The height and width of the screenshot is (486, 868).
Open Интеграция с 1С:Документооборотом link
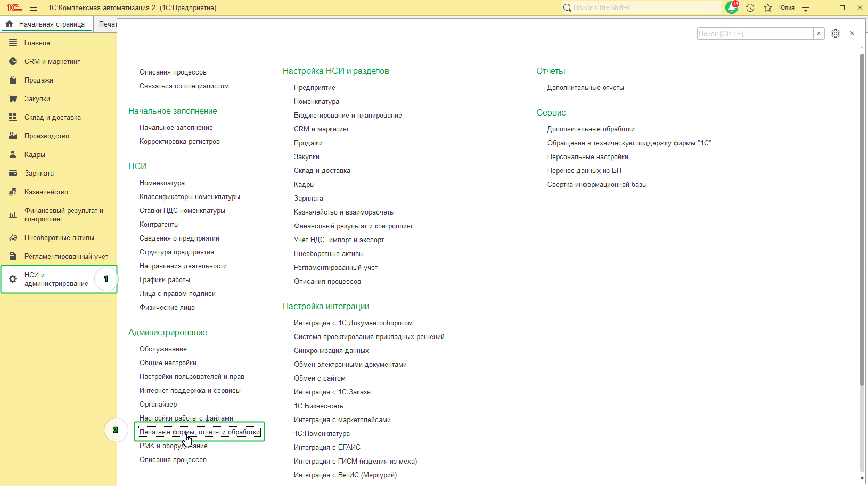click(353, 323)
